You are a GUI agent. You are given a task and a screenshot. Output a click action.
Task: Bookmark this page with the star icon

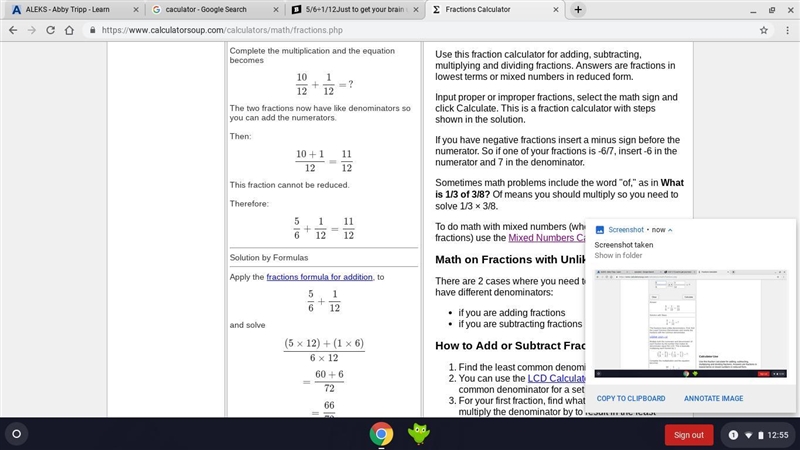coord(764,30)
